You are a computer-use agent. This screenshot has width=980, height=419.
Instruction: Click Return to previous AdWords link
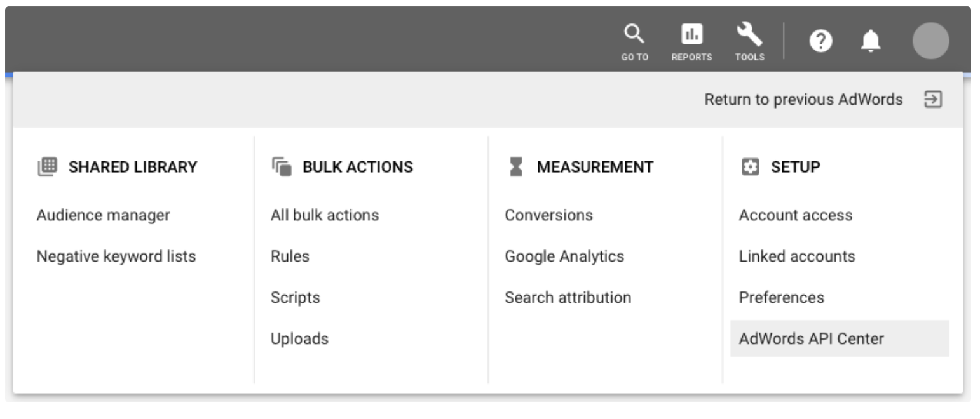pos(803,100)
